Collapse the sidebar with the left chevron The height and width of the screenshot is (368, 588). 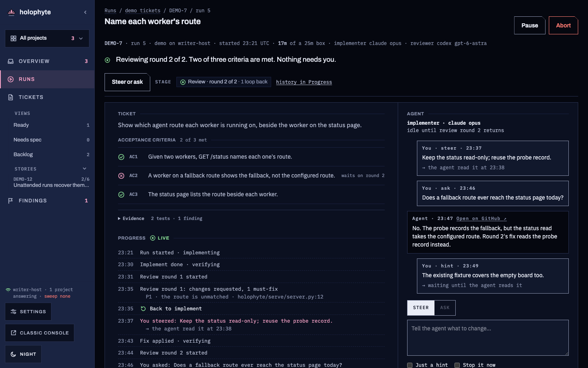85,12
